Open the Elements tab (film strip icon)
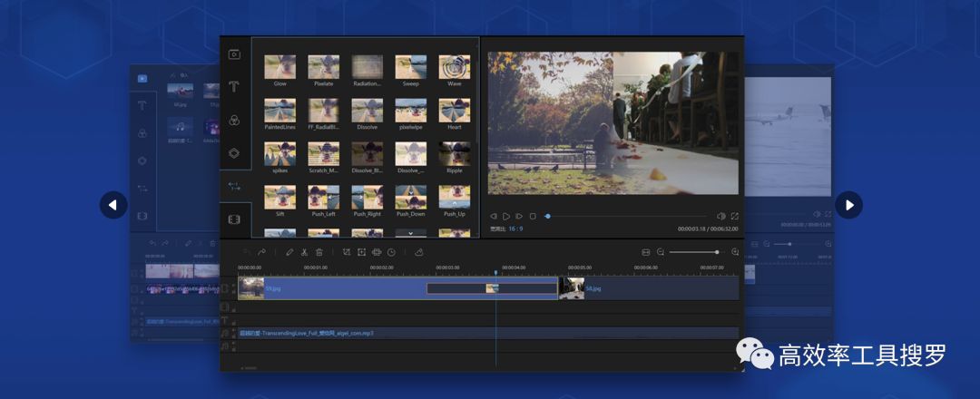The height and width of the screenshot is (399, 980). [234, 219]
